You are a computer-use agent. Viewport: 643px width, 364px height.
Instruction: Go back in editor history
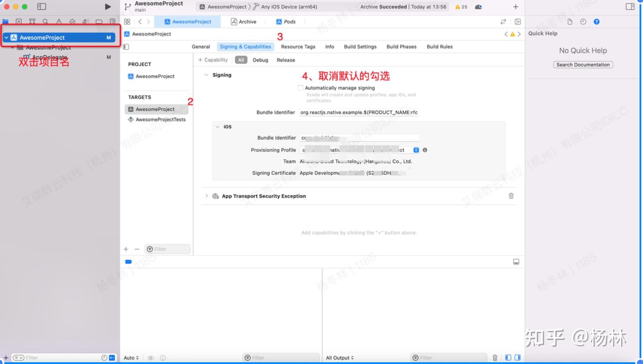point(140,21)
